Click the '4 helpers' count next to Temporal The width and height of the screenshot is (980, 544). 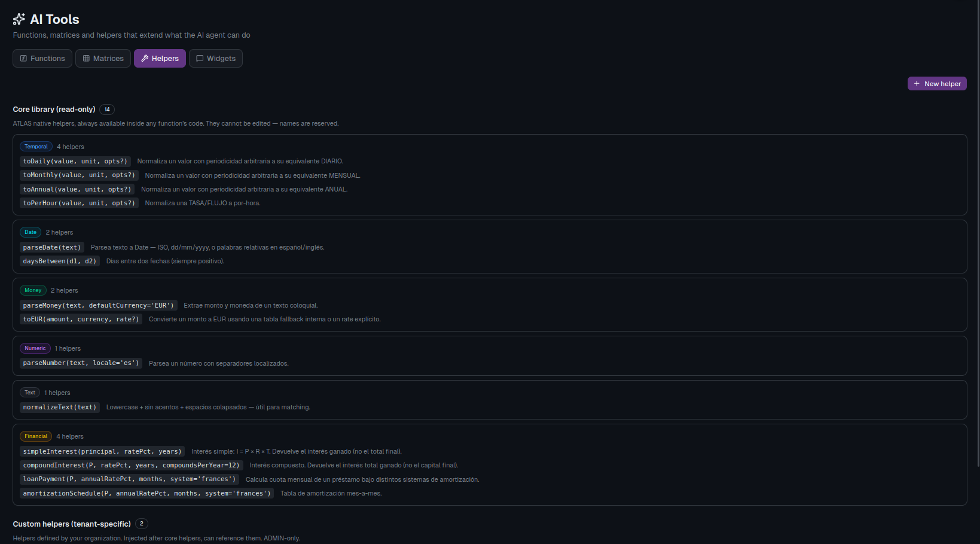71,147
